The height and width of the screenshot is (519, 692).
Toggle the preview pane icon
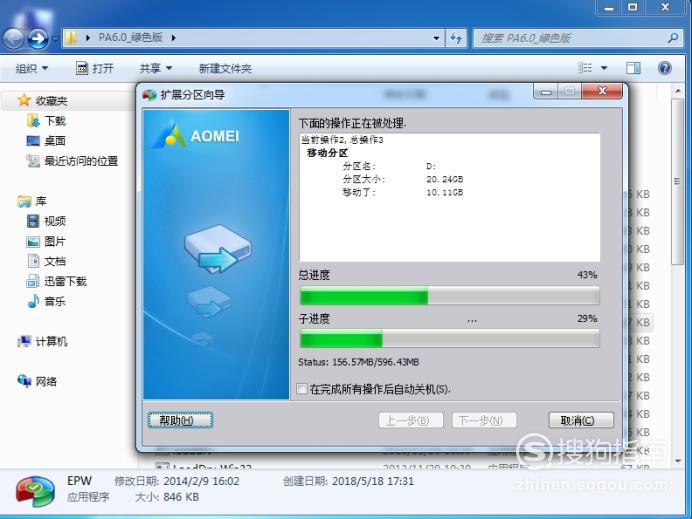click(x=633, y=68)
